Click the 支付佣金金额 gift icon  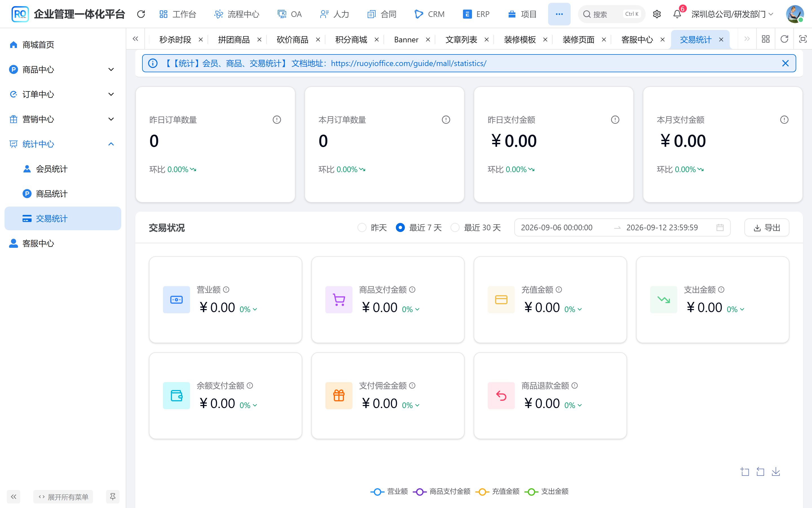(x=339, y=395)
